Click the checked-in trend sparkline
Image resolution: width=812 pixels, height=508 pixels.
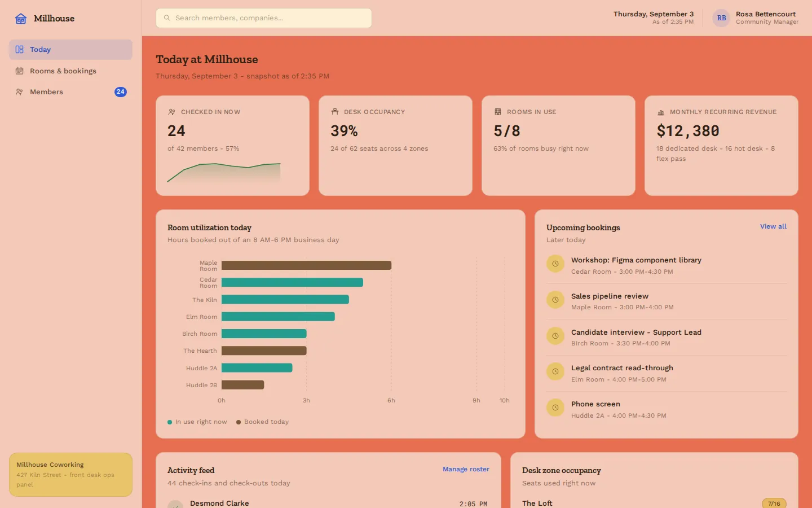[224, 173]
